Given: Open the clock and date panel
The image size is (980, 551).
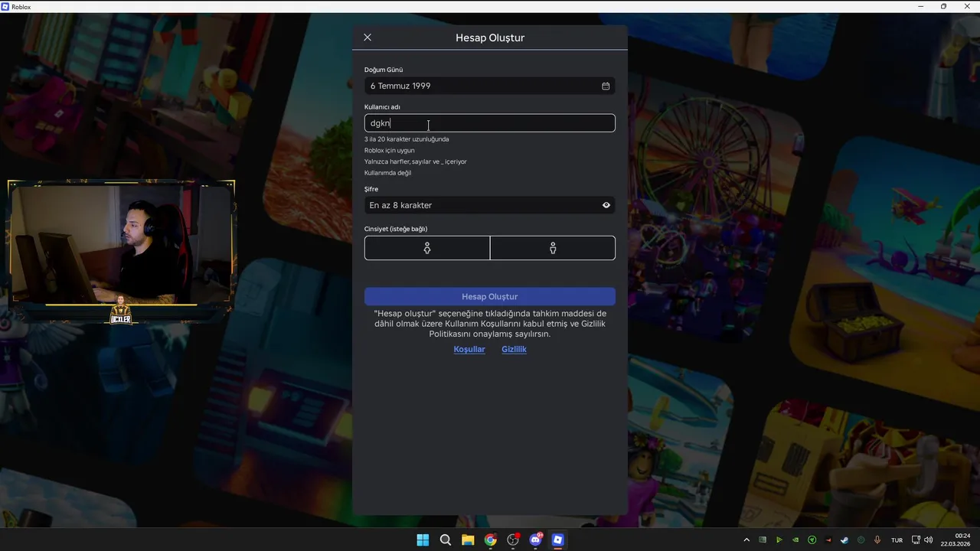Looking at the screenshot, I should click(x=955, y=540).
